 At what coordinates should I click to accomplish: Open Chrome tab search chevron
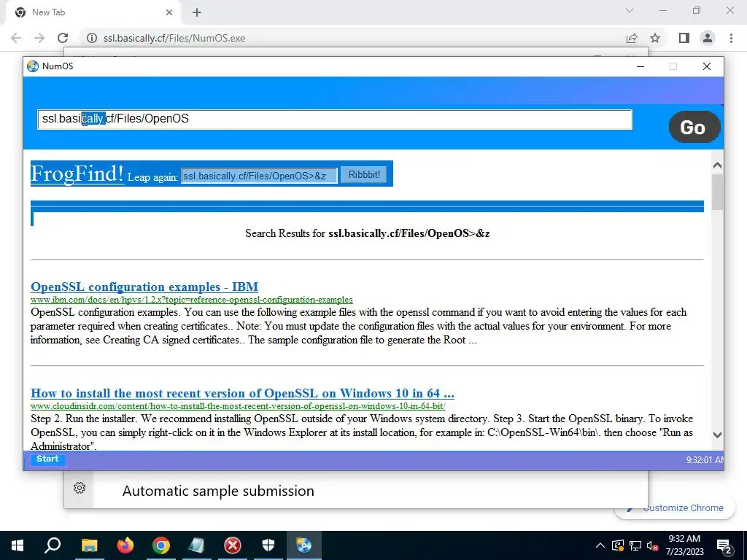[630, 10]
